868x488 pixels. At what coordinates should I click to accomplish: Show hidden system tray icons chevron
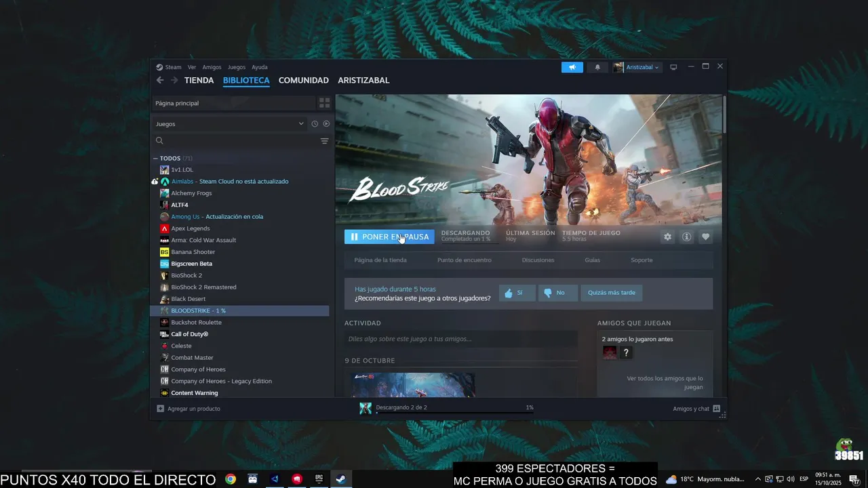click(x=758, y=479)
